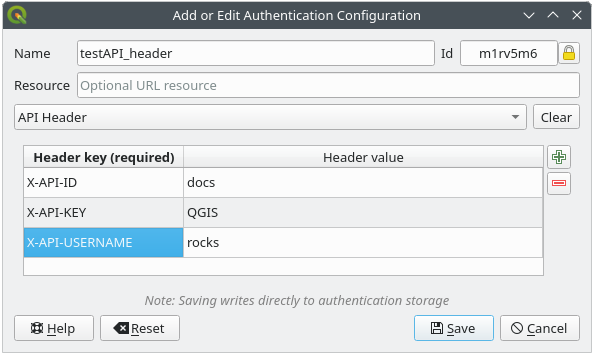Image resolution: width=594 pixels, height=361 pixels.
Task: Close the Authentication Configuration dialog
Action: point(577,16)
